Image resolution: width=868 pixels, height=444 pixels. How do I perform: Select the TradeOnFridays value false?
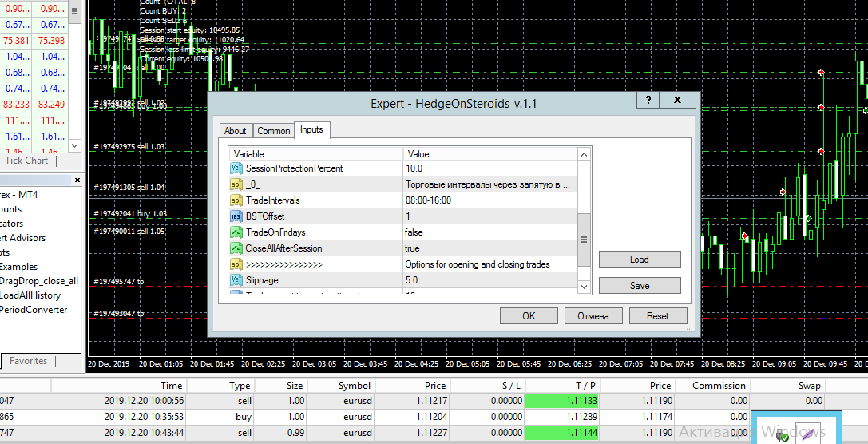(489, 232)
